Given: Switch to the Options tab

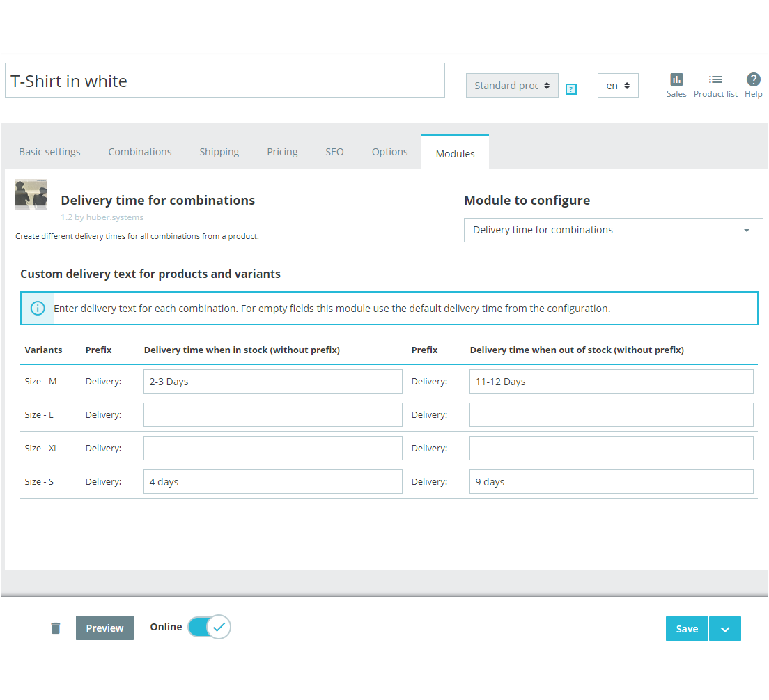Looking at the screenshot, I should pyautogui.click(x=390, y=152).
